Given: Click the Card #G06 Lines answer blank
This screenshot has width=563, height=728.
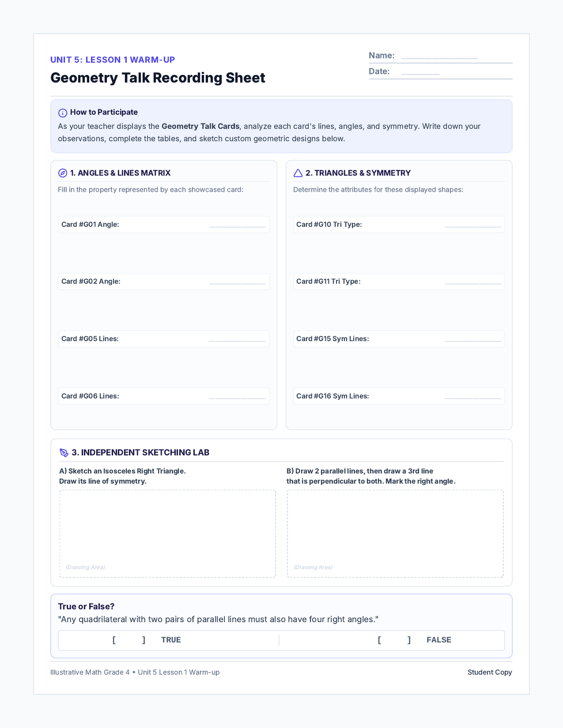Looking at the screenshot, I should point(237,396).
